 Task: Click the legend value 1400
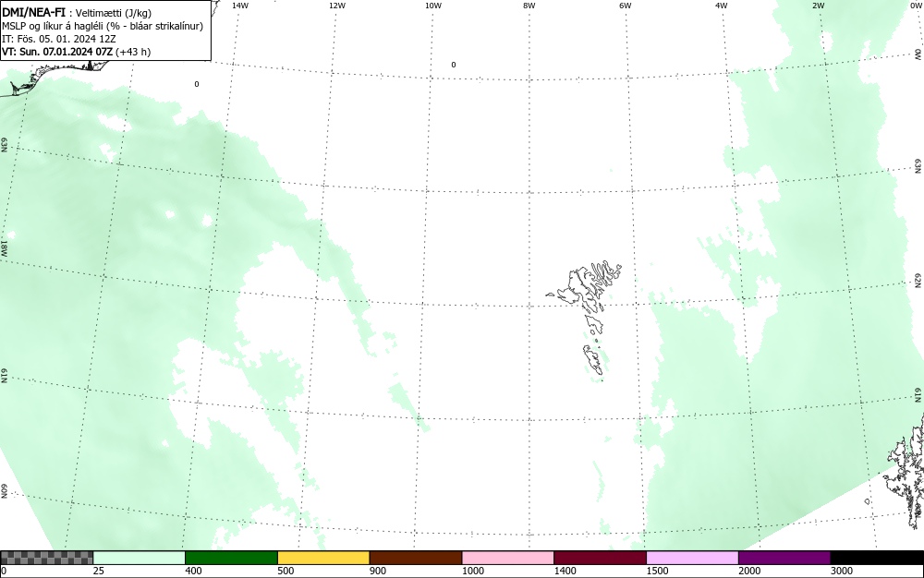565,571
